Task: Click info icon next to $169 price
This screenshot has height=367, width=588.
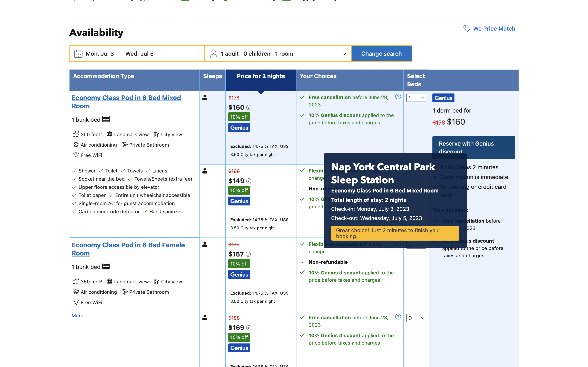Action: 249,328
